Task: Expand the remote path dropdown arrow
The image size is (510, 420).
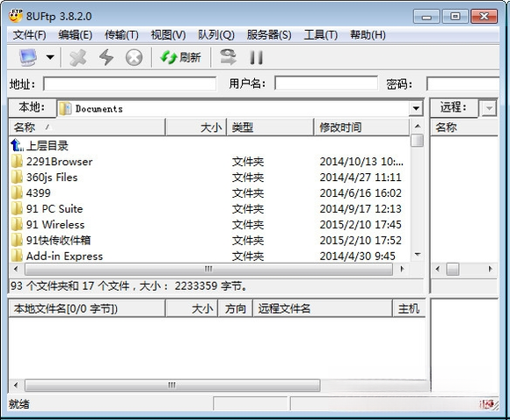Action: click(x=489, y=108)
